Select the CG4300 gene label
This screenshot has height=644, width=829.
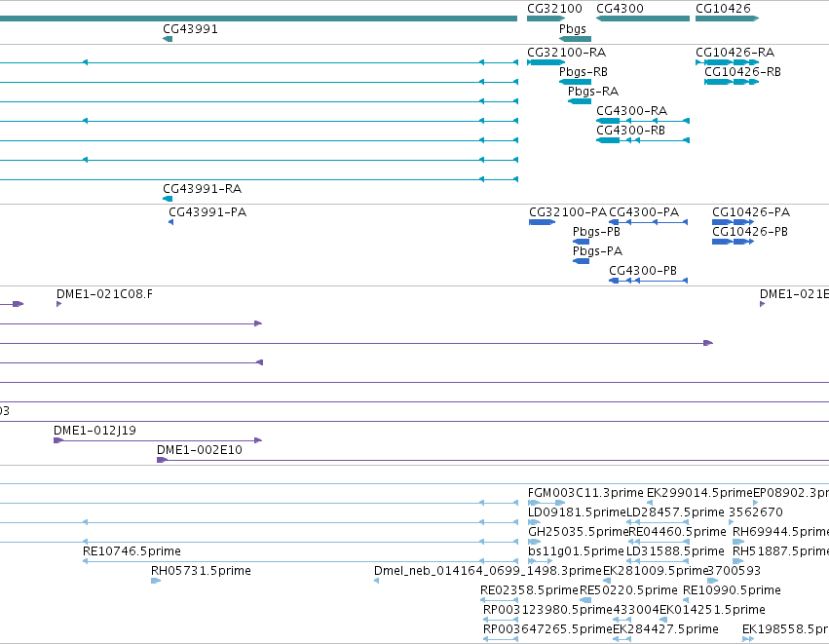pos(620,9)
